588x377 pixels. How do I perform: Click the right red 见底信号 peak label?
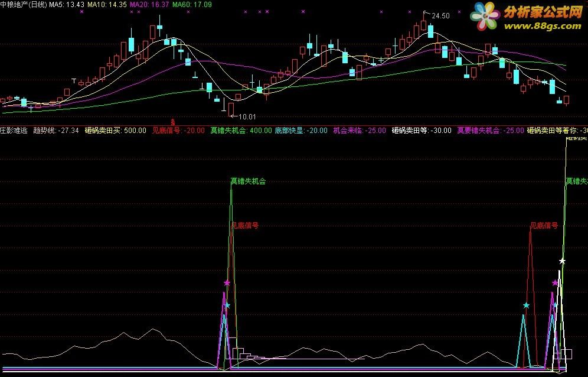coord(544,226)
